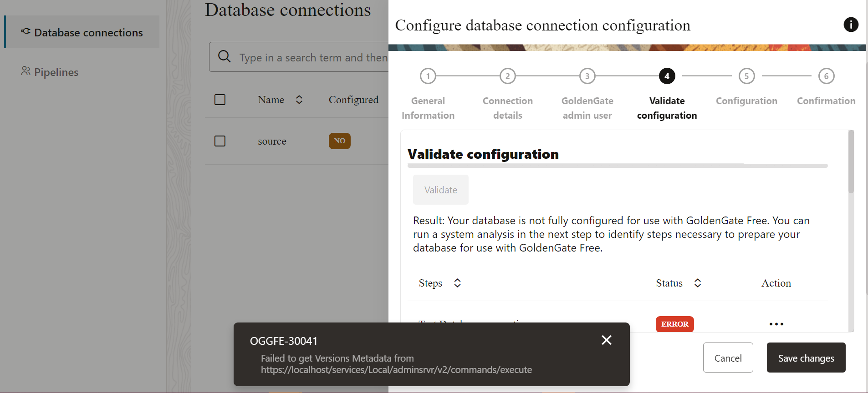Click in the search term input field
Screen dimensions: 868x393
313,57
